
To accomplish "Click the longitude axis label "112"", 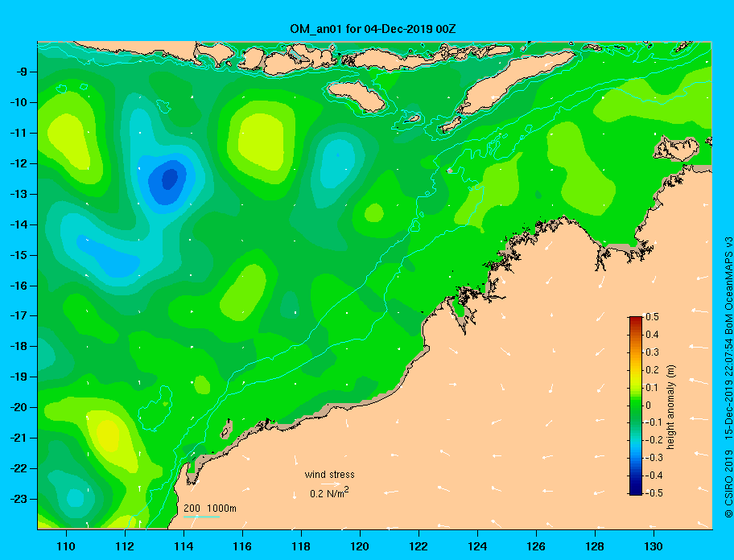I will coord(125,546).
